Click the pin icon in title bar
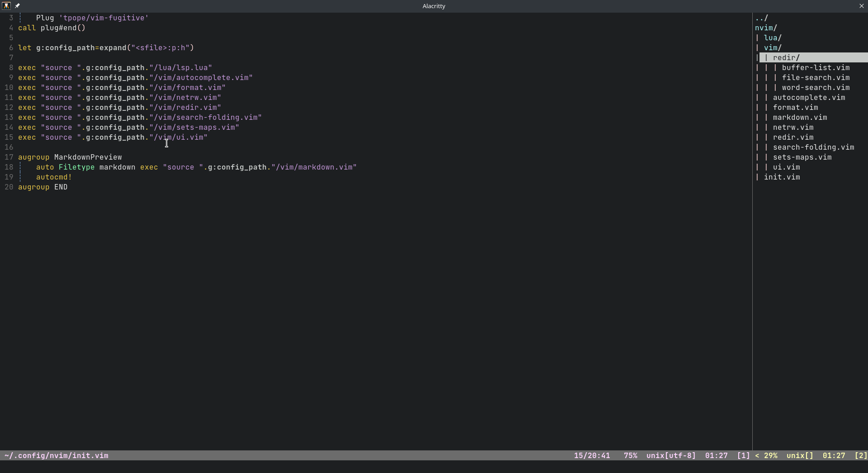 click(x=17, y=6)
